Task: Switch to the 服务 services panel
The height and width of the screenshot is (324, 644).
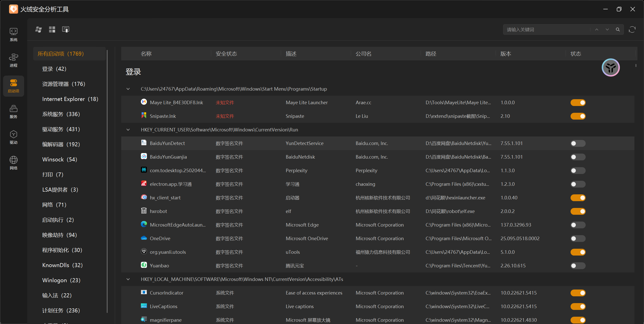Action: coord(14,111)
